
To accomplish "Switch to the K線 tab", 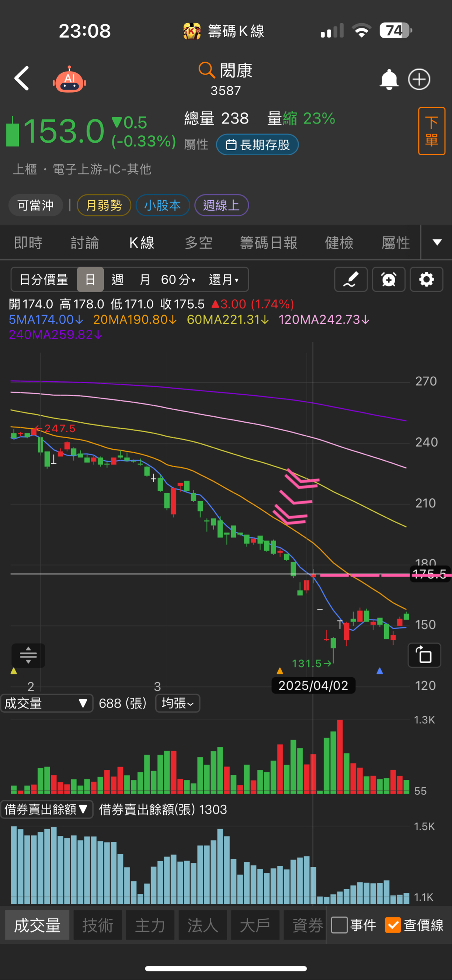I will tap(142, 243).
